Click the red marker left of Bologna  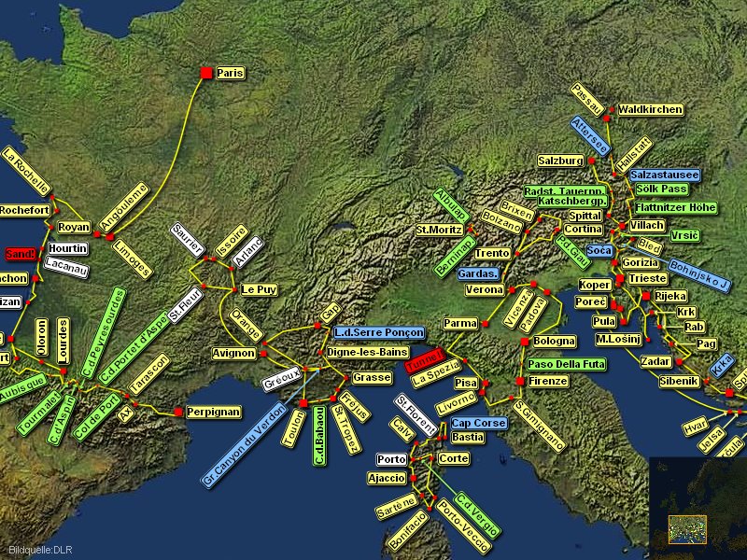[x=524, y=342]
